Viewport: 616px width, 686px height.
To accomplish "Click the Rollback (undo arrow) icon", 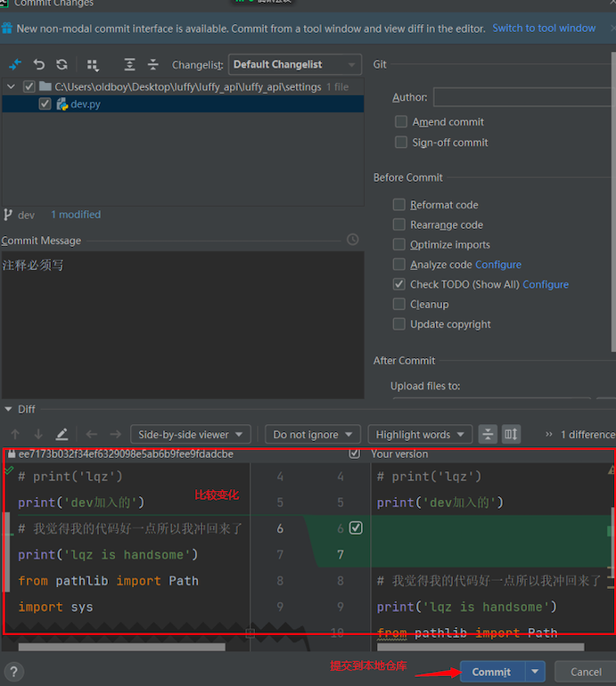I will click(x=39, y=65).
